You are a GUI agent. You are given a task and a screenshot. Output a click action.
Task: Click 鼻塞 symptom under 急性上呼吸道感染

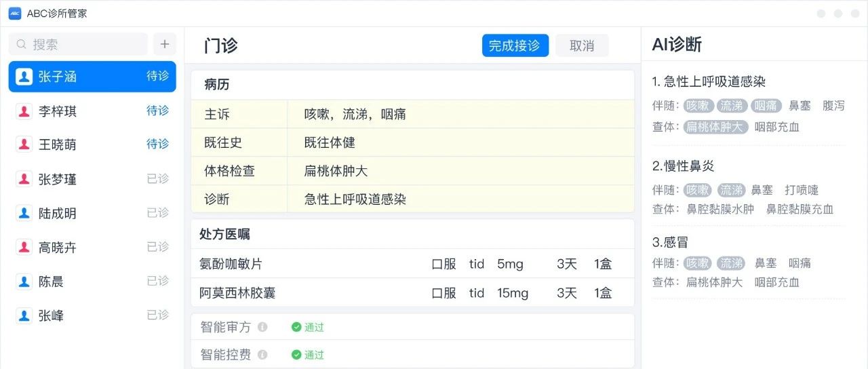click(x=800, y=106)
